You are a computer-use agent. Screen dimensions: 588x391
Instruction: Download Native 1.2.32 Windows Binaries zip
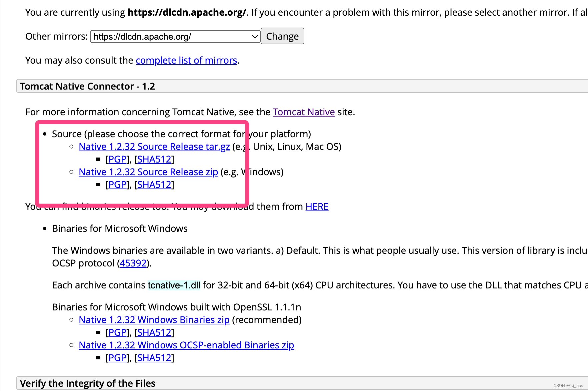coord(154,320)
